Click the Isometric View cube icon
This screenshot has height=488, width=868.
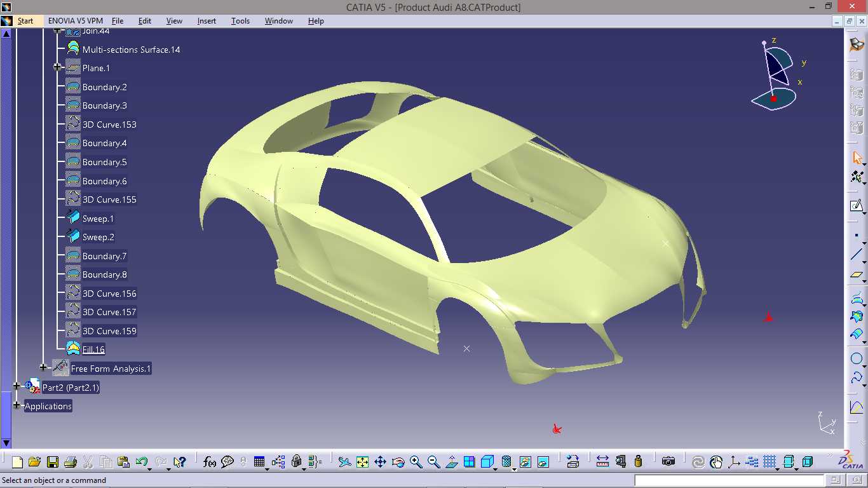487,462
